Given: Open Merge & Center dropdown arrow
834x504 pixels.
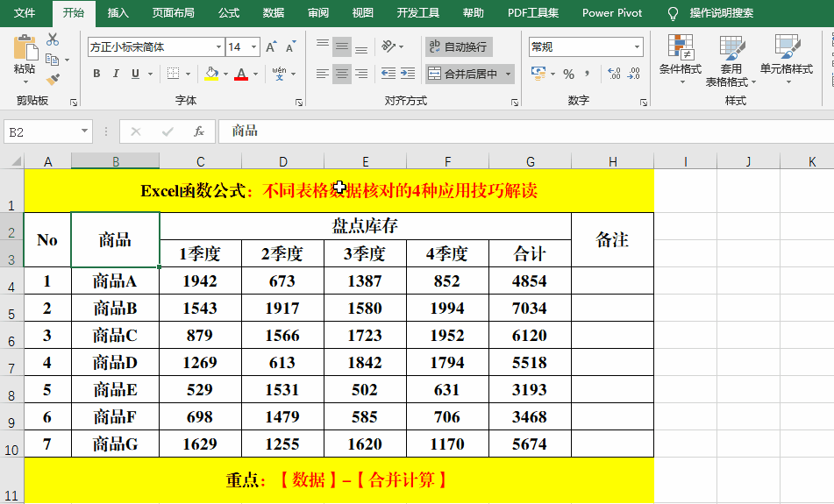Looking at the screenshot, I should 509,74.
